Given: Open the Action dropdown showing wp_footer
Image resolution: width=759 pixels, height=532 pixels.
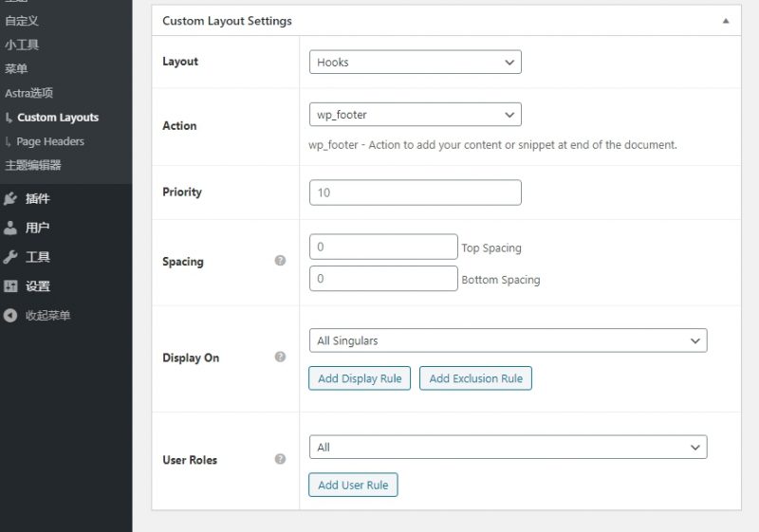Looking at the screenshot, I should click(x=415, y=115).
